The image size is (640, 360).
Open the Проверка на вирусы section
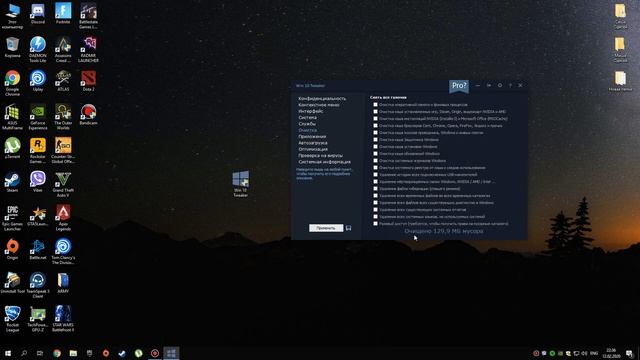[320, 156]
